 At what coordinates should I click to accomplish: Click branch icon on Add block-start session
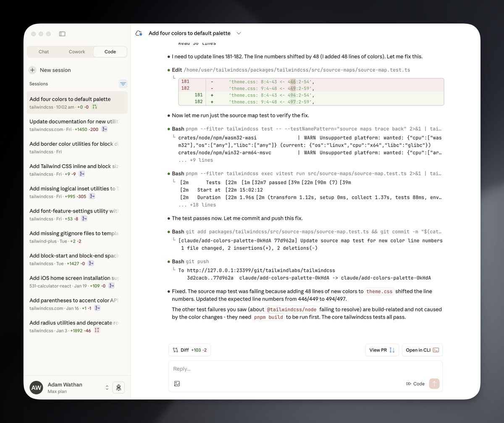pos(91,263)
